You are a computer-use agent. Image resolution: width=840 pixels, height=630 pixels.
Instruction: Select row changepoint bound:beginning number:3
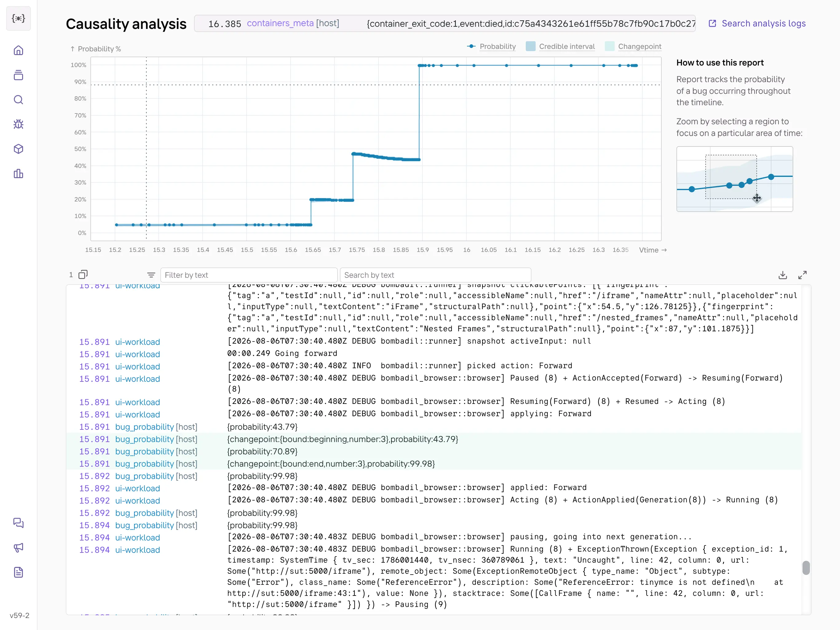(434, 439)
